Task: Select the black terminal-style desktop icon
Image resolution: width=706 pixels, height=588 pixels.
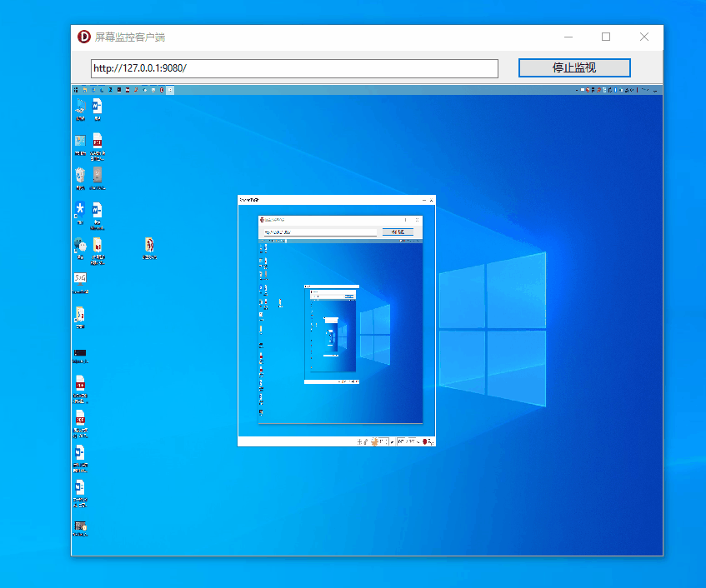Action: 80,354
